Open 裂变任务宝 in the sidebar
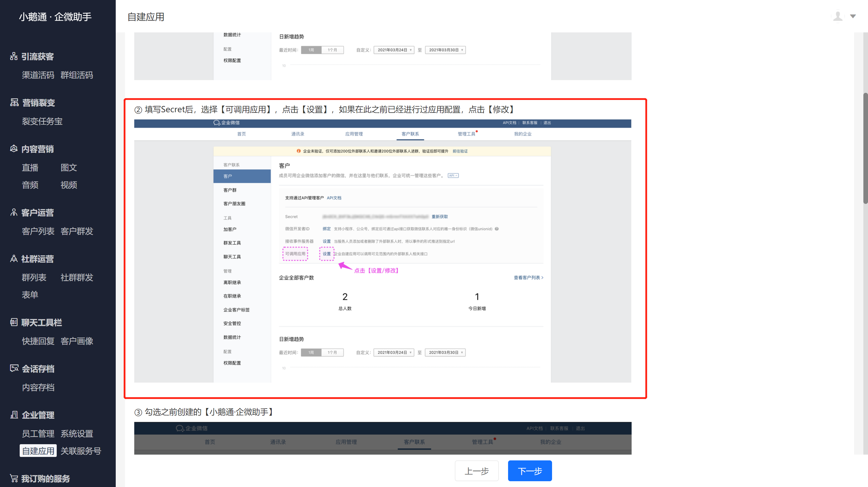The width and height of the screenshot is (868, 487). pos(42,121)
